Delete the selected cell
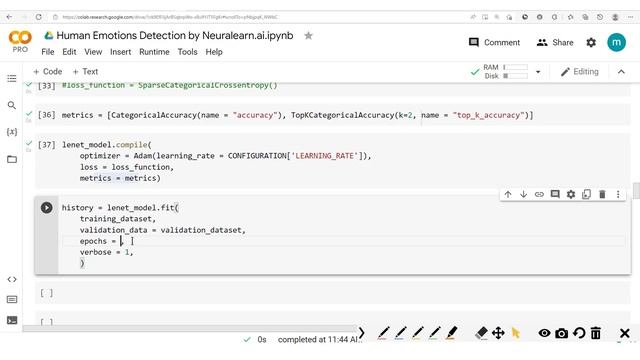 (602, 194)
